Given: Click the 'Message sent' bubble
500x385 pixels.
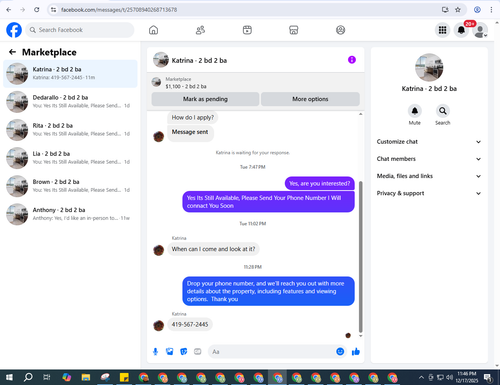Looking at the screenshot, I should click(x=190, y=132).
